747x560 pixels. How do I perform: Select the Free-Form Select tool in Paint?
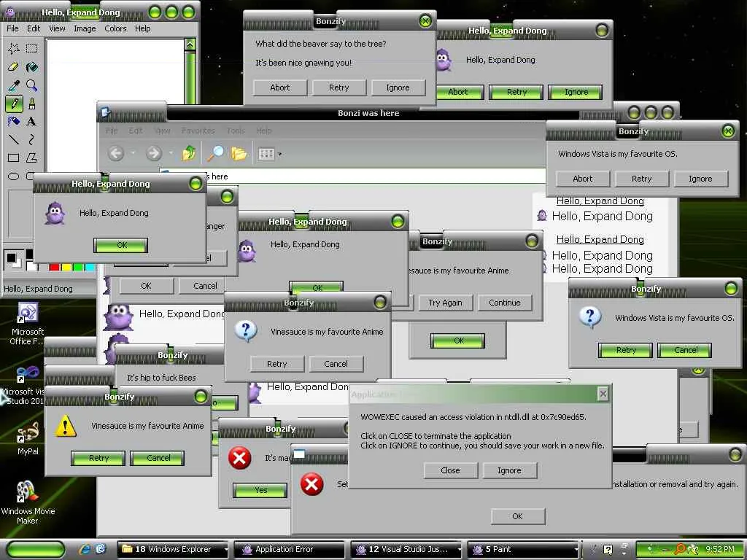coord(14,48)
